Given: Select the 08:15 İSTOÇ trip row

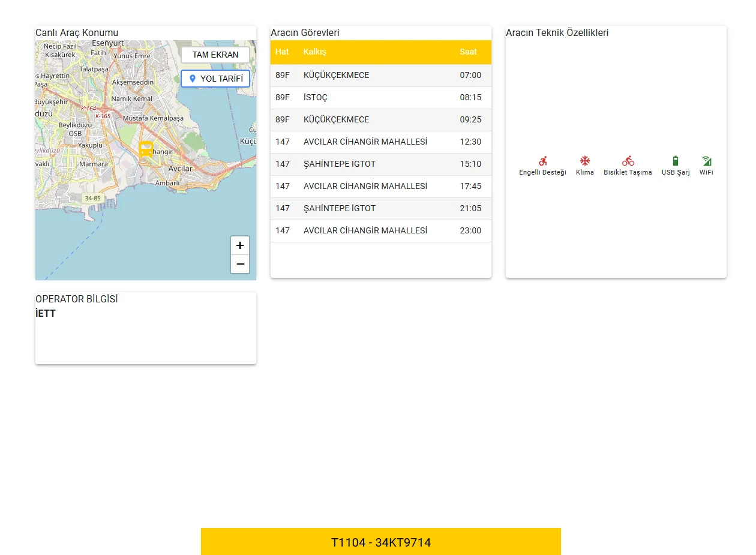Looking at the screenshot, I should 380,98.
